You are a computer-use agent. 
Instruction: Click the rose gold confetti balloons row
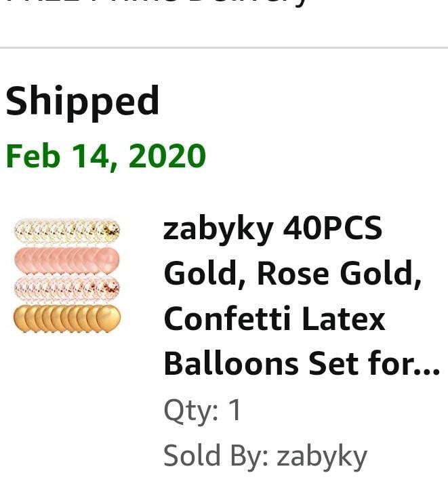(x=67, y=289)
